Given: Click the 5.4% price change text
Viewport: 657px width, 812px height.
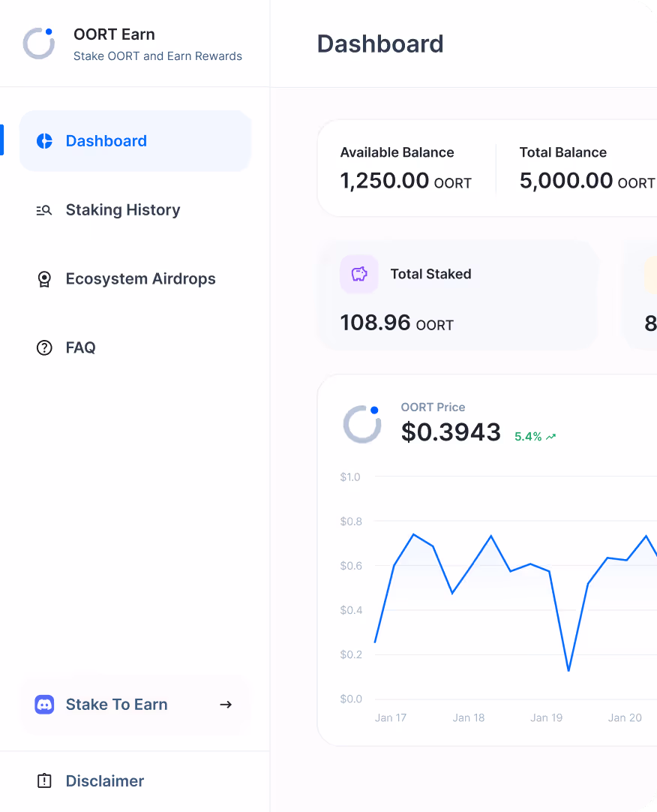Looking at the screenshot, I should click(528, 437).
